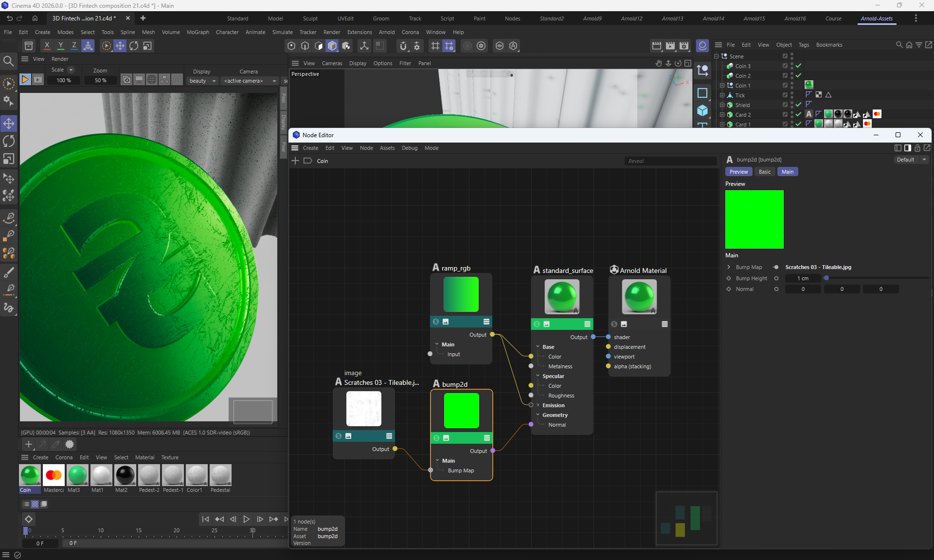Click the search icon in Object Manager
934x560 pixels.
[x=899, y=45]
